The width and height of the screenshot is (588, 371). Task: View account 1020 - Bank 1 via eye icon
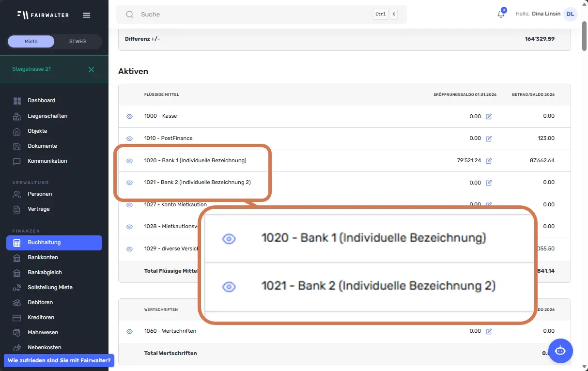[129, 161]
